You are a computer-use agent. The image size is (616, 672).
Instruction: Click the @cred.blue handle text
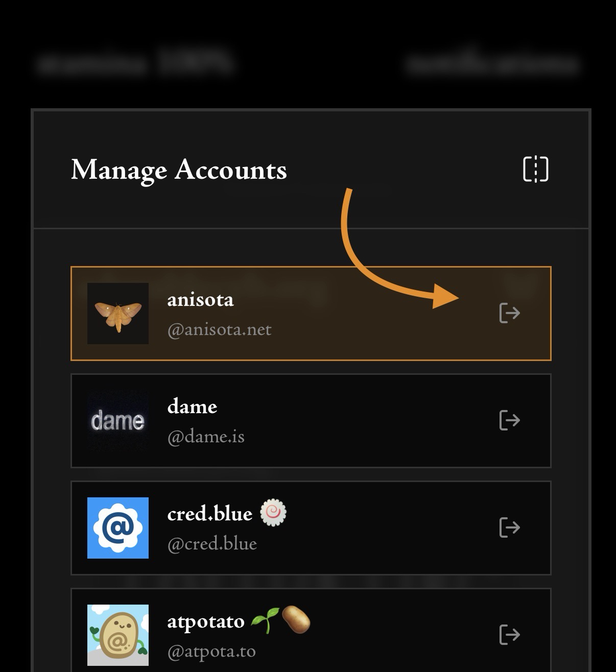coord(212,544)
